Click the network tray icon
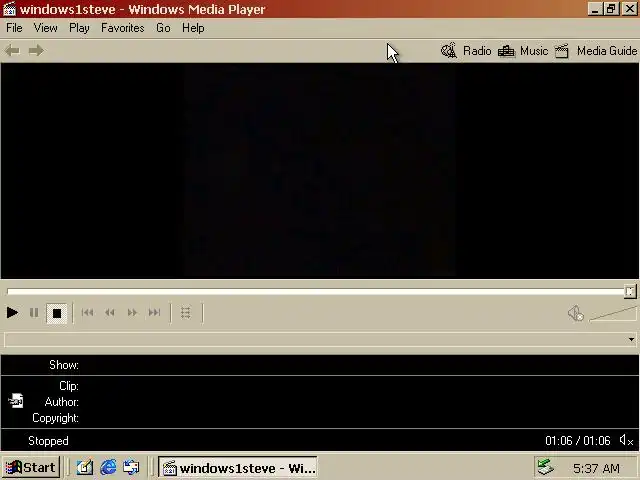 [545, 467]
